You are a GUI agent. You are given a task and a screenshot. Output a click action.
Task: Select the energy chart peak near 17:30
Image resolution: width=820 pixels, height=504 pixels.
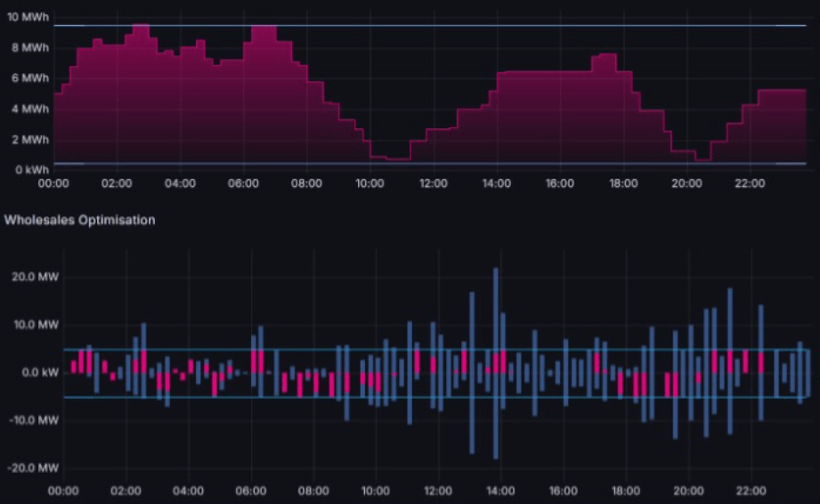[605, 62]
